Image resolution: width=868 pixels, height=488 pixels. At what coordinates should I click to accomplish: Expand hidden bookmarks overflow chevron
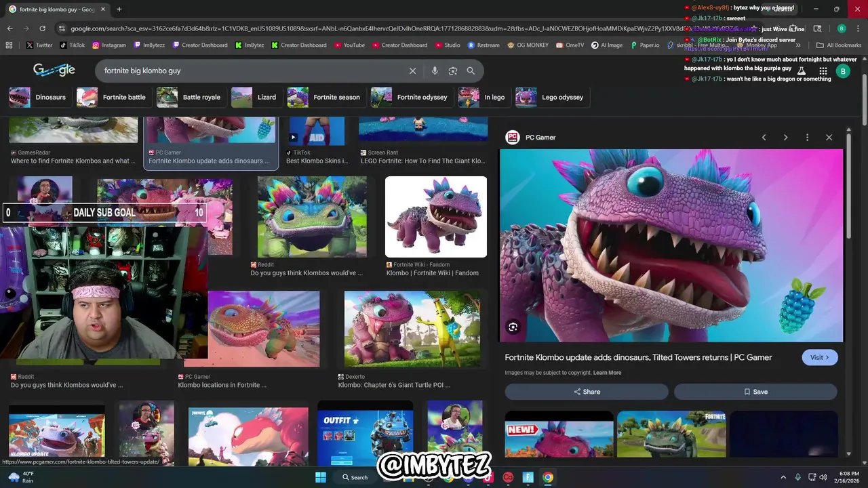click(x=798, y=45)
